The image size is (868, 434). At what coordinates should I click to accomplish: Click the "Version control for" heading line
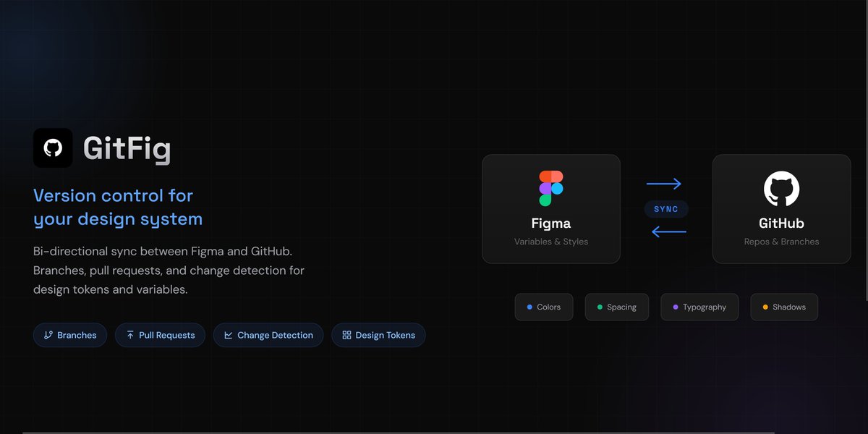pos(114,195)
